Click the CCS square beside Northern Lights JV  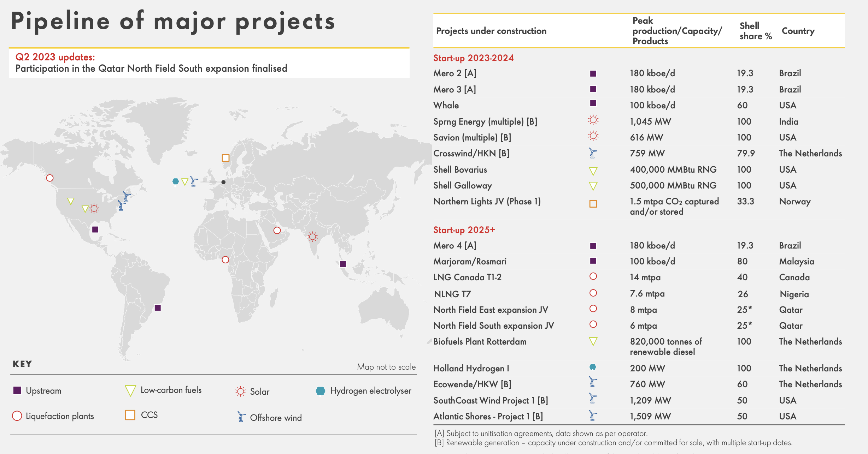(x=593, y=204)
